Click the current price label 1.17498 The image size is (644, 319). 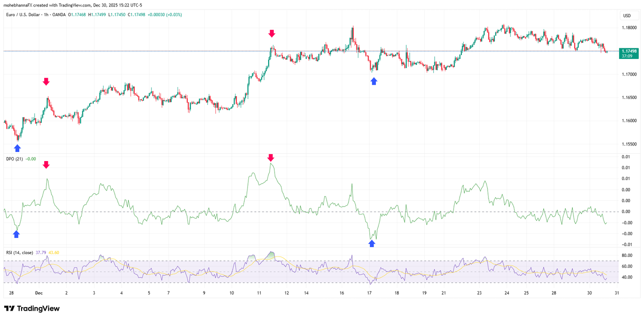click(x=629, y=51)
